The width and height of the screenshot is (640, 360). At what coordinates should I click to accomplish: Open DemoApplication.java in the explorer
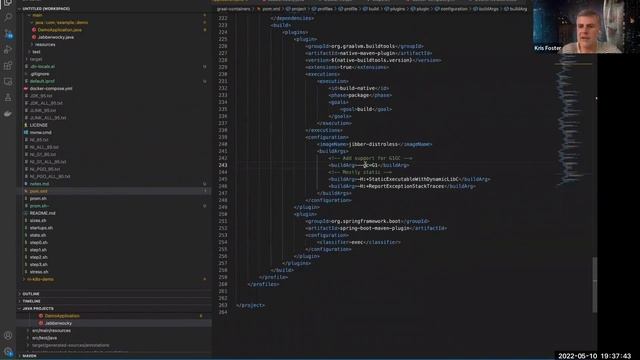60,30
